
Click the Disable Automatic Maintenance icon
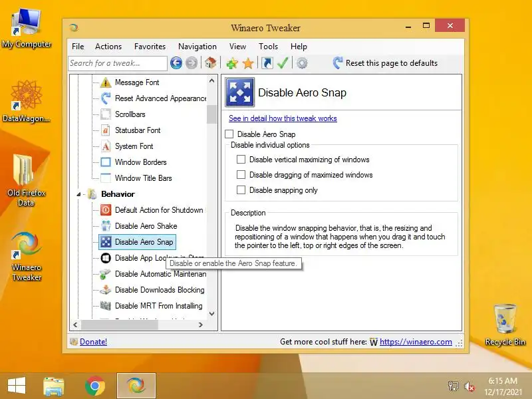pyautogui.click(x=106, y=274)
